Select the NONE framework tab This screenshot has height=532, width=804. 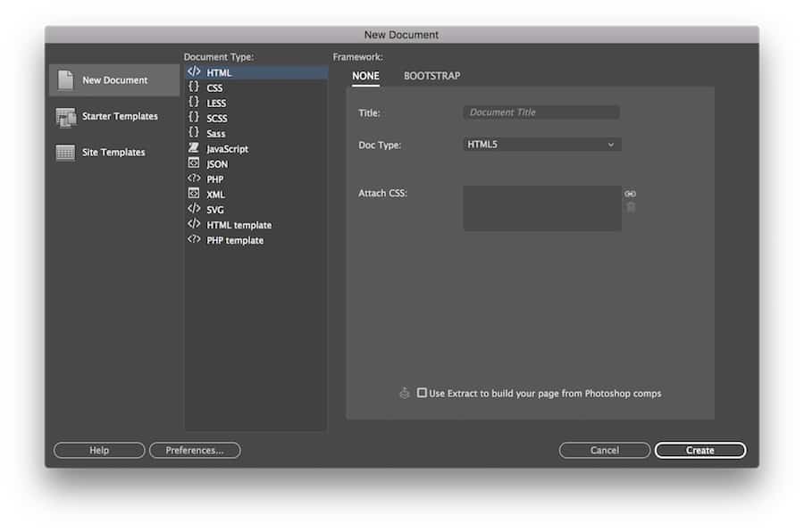pyautogui.click(x=364, y=76)
